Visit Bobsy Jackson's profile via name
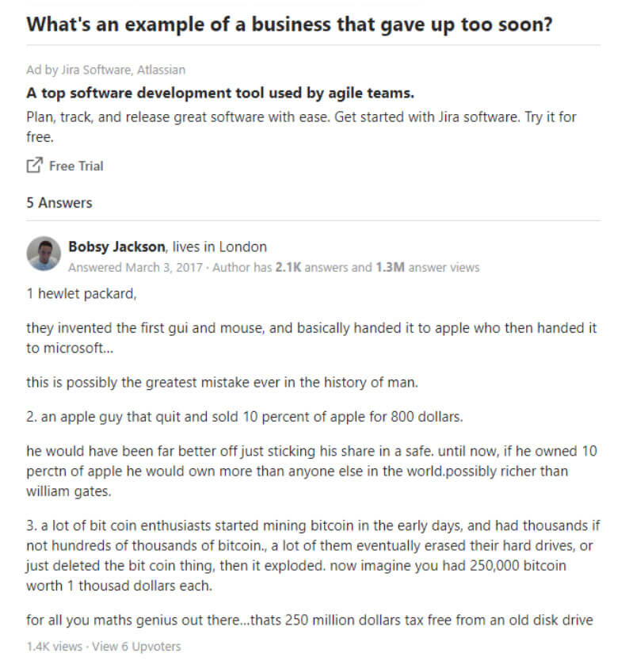 click(116, 247)
